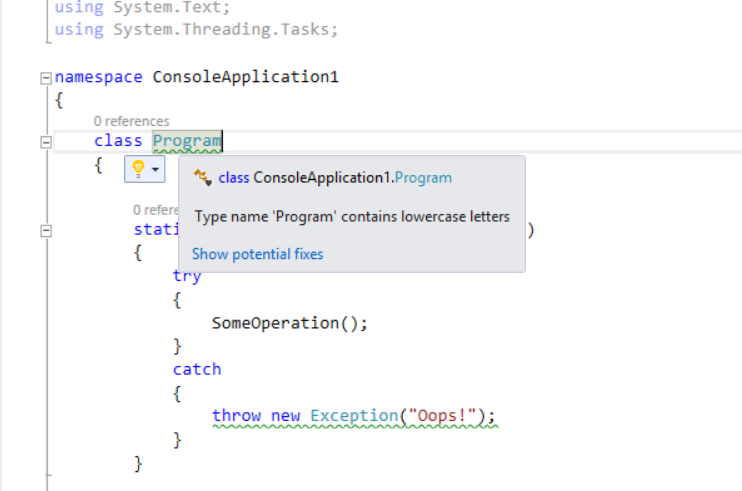The image size is (742, 491).
Task: Click the 'contains lowercase letters' warning message
Action: (x=352, y=217)
